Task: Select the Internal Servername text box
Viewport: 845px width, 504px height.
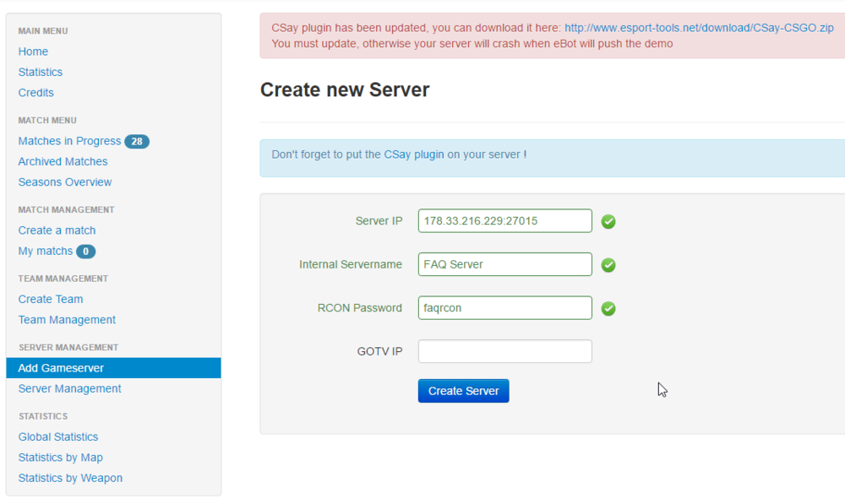Action: 504,264
